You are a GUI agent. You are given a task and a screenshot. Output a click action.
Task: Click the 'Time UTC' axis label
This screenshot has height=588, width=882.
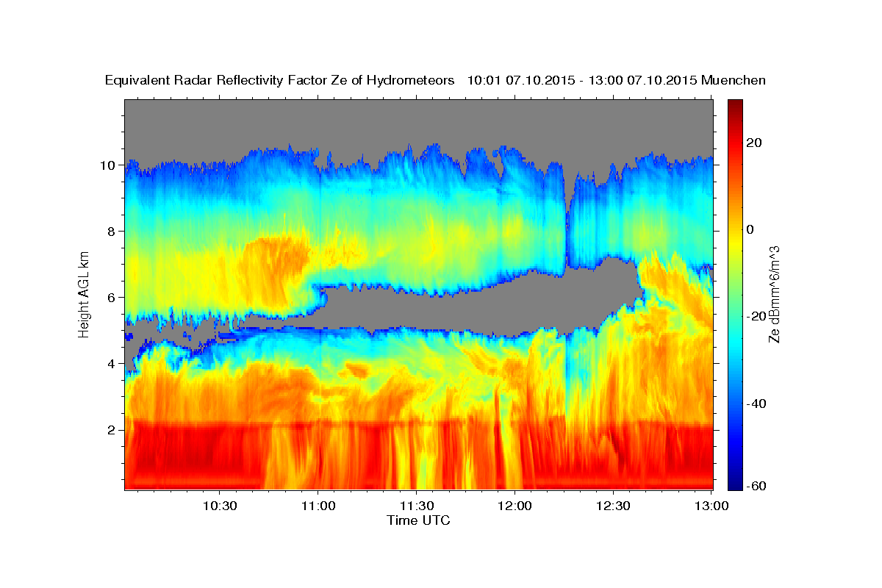418,520
